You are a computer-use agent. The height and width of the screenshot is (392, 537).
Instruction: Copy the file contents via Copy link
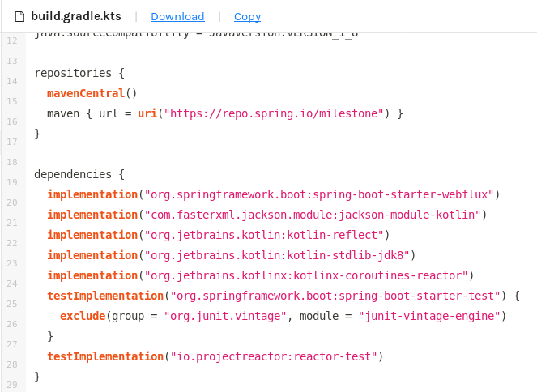247,16
